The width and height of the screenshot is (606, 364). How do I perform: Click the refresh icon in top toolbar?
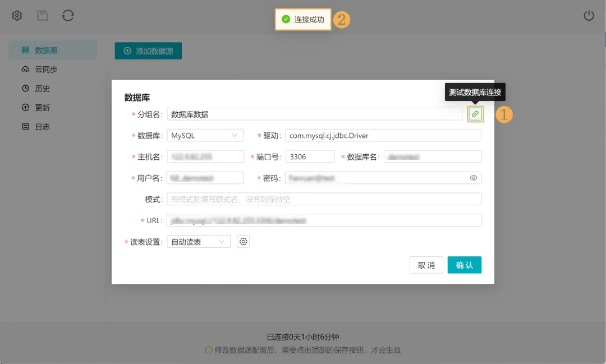(68, 16)
